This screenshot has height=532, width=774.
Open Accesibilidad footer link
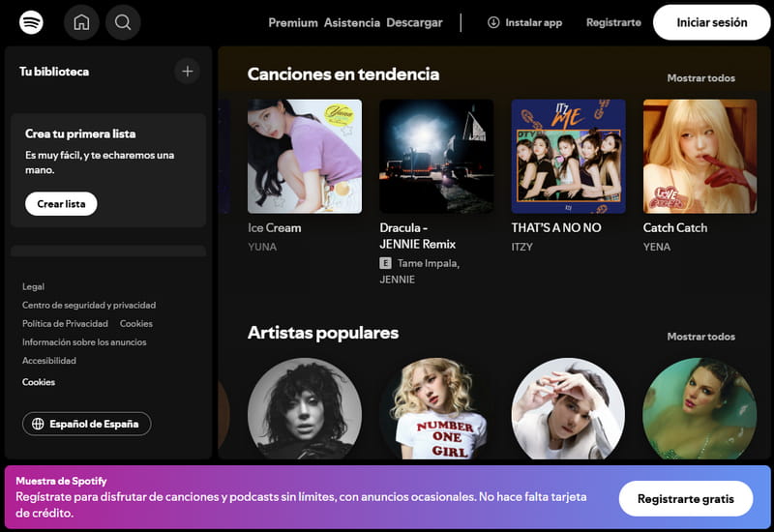point(49,361)
